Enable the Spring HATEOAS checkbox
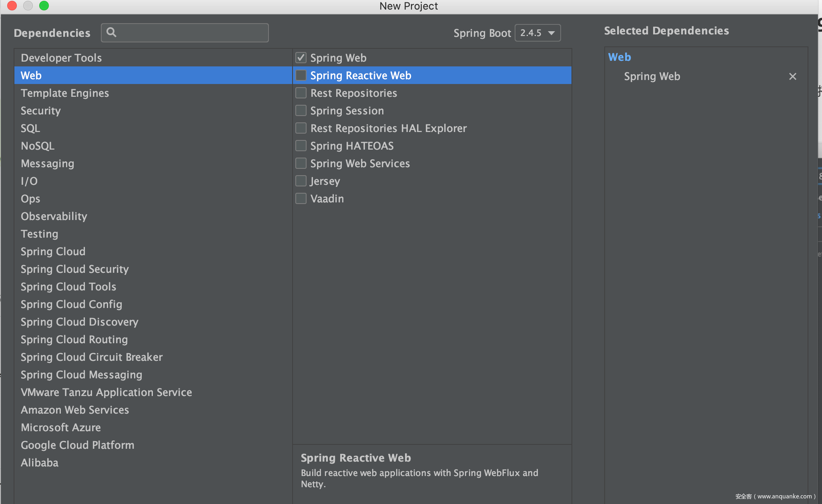 coord(301,146)
